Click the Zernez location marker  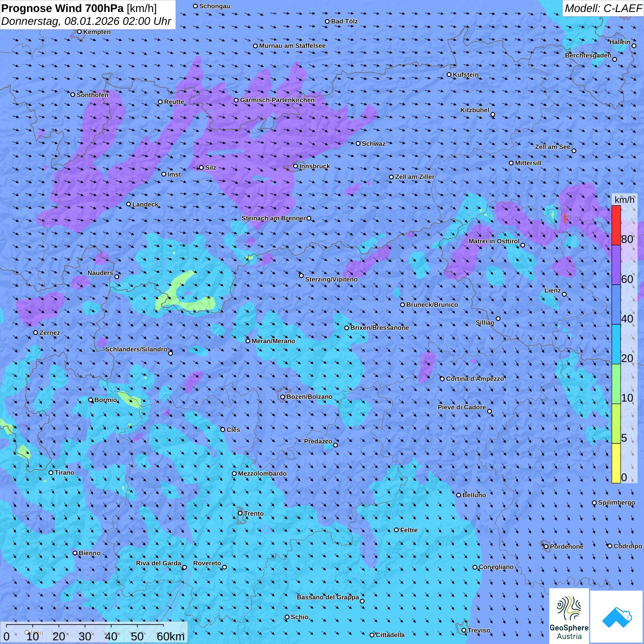(35, 333)
